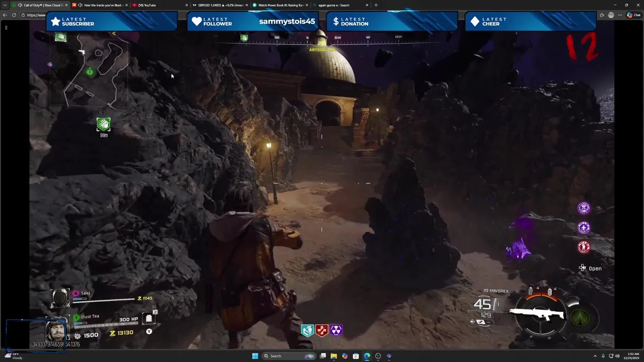Screen dimensions: 644x362
Task: Open the Microsoft Store taskbar icon
Action: [356, 356]
